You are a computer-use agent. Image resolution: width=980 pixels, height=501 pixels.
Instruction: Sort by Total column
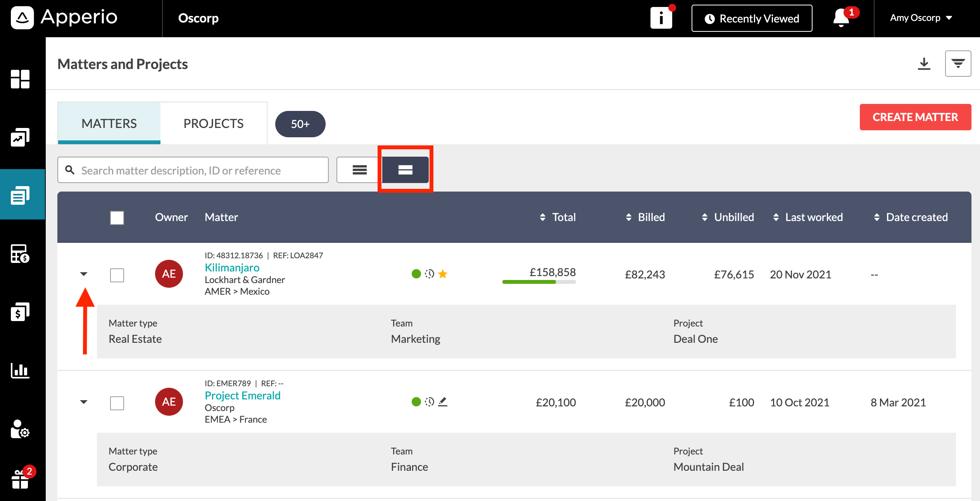point(558,217)
